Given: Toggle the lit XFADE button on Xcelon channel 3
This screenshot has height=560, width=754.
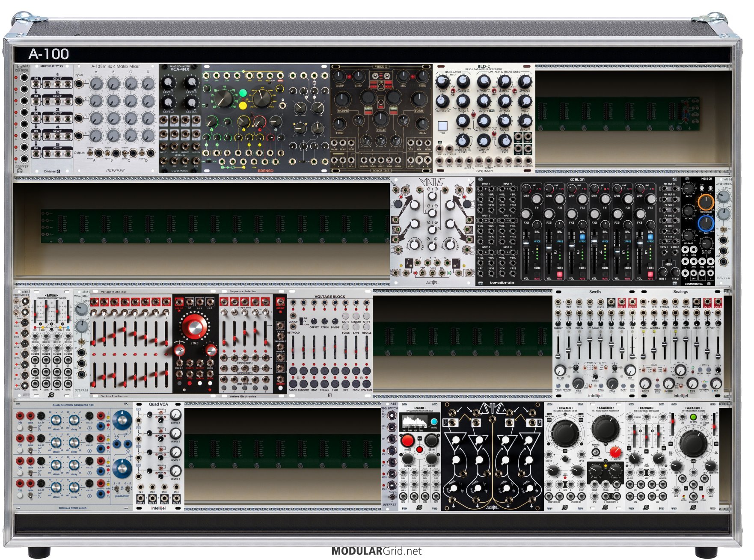Looking at the screenshot, I should tap(582, 237).
